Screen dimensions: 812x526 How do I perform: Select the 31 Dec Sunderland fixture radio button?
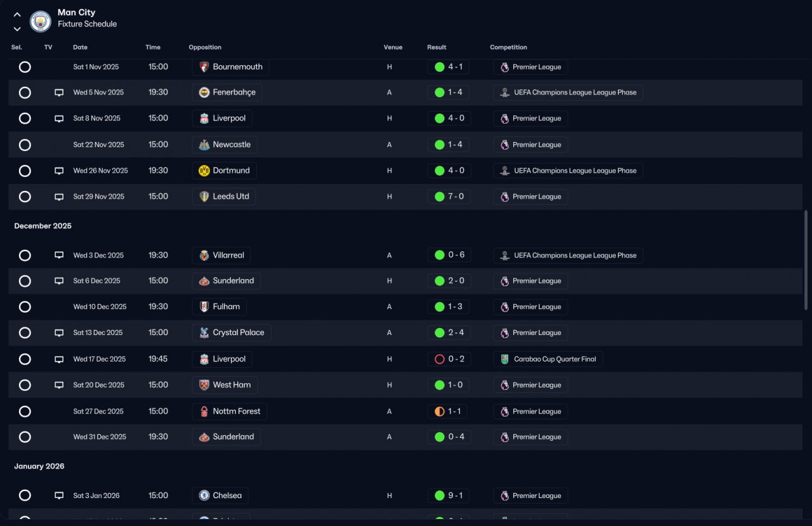click(25, 437)
